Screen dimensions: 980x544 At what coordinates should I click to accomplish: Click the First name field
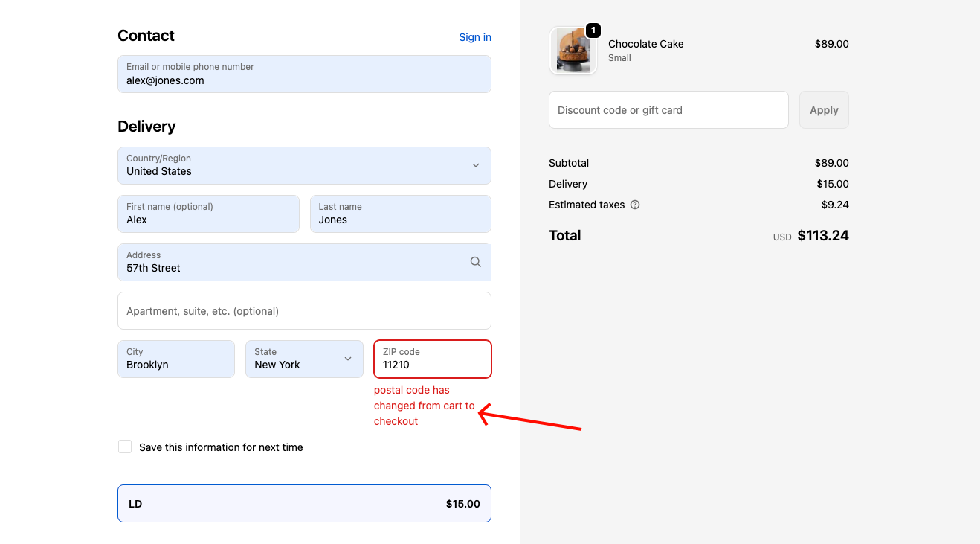[208, 214]
